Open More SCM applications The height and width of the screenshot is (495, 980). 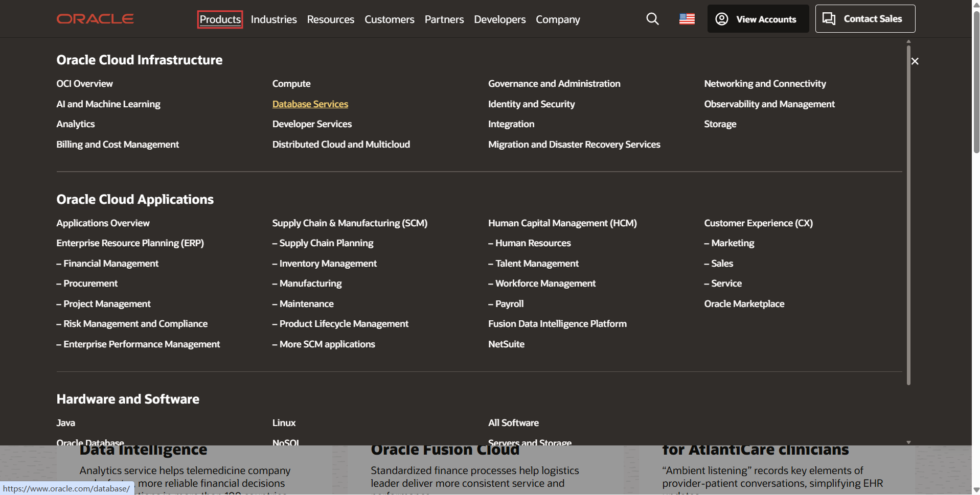point(324,344)
